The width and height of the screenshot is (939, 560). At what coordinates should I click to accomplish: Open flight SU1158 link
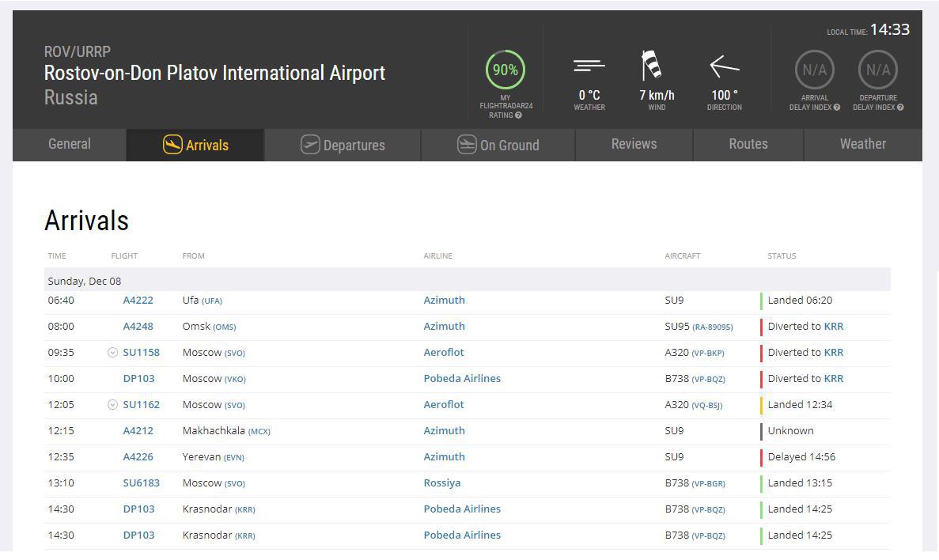(142, 353)
